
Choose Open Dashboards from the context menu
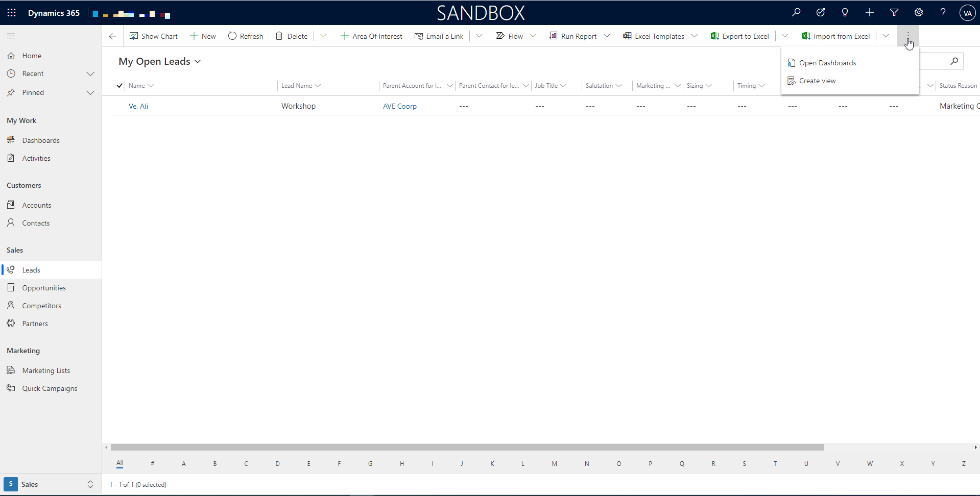click(827, 63)
